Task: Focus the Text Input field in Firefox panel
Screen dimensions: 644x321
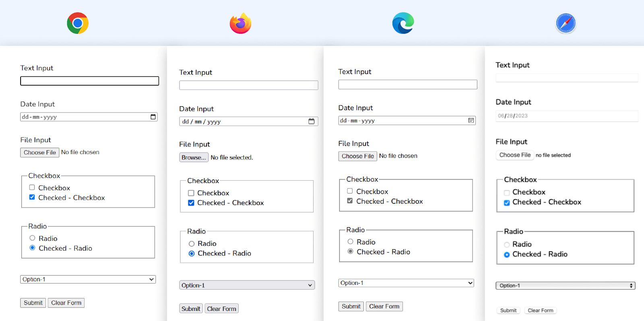Action: tap(249, 85)
